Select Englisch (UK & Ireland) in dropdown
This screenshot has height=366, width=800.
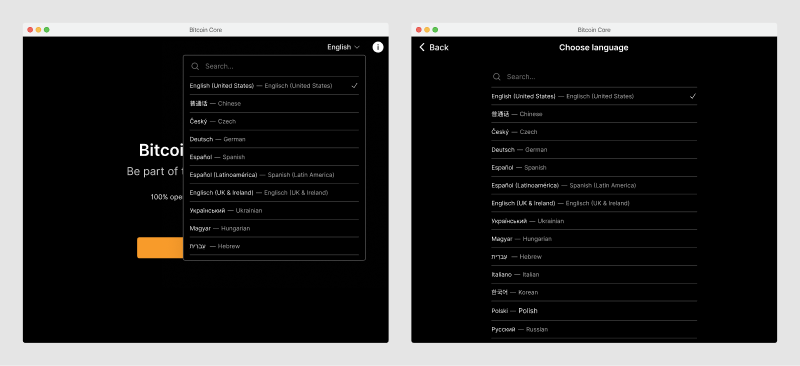click(x=274, y=193)
